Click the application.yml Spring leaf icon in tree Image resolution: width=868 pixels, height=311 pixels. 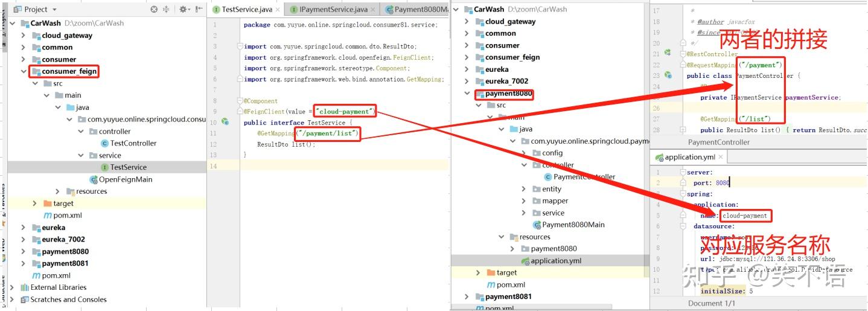click(x=525, y=261)
